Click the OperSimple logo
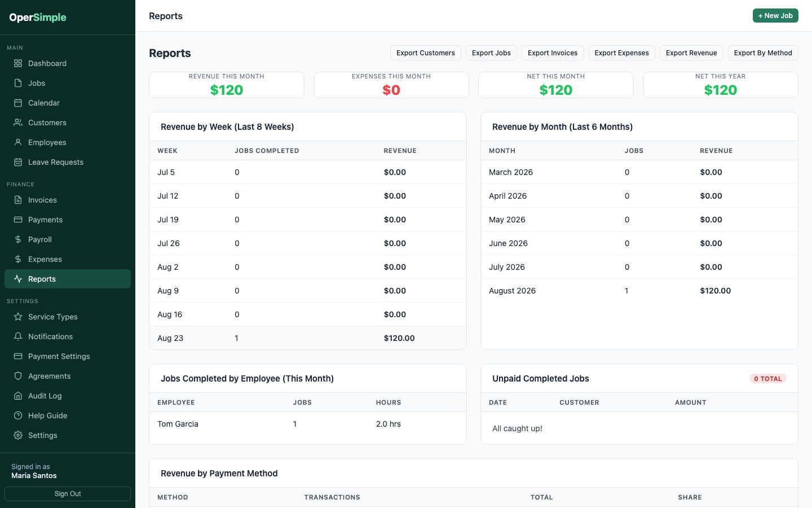This screenshot has width=812, height=508. (38, 17)
